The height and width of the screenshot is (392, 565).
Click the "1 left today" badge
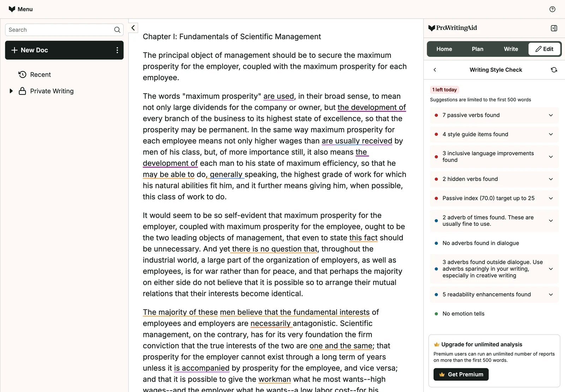tap(444, 90)
